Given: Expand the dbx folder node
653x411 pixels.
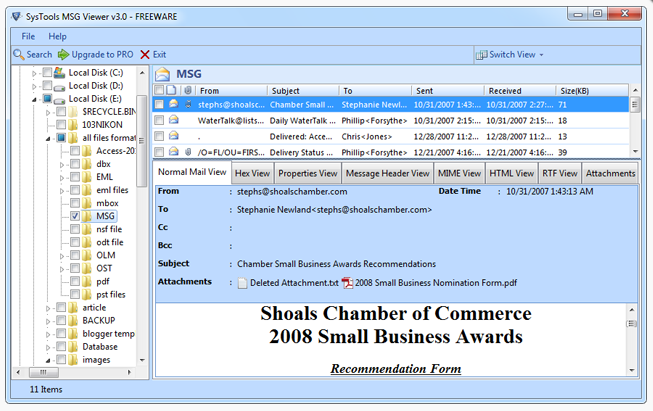Looking at the screenshot, I should point(62,165).
